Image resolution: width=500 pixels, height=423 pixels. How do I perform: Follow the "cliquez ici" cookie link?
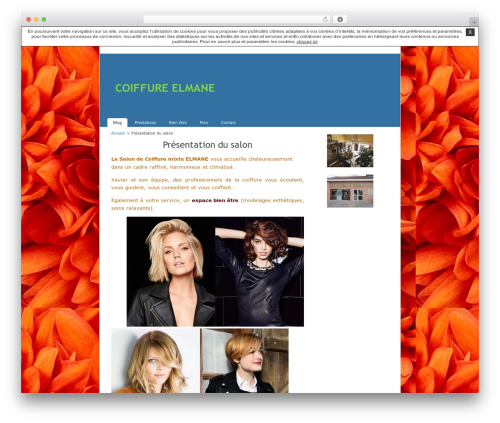[307, 42]
